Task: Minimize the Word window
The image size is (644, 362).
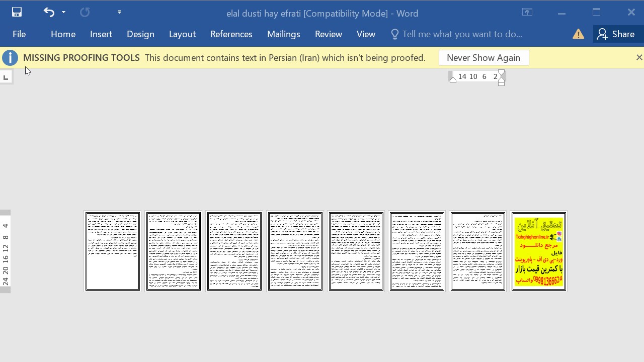Action: coord(561,13)
